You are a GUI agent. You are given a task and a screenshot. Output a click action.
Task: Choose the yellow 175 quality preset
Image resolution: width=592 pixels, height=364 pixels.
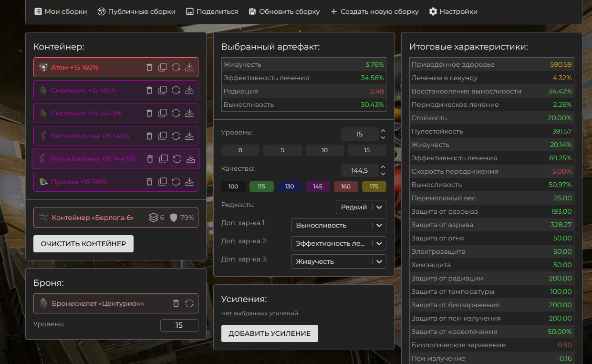[x=374, y=187]
